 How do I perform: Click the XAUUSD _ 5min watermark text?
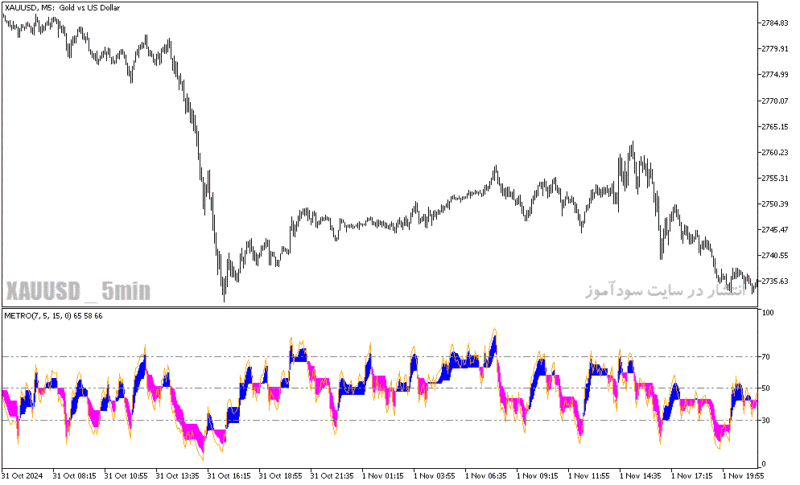78,291
